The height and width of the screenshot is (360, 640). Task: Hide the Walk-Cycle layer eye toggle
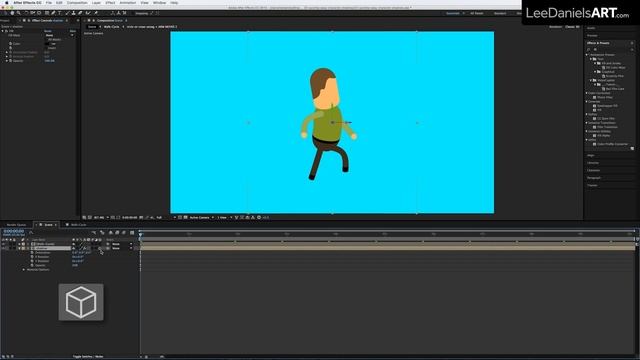click(x=3, y=244)
